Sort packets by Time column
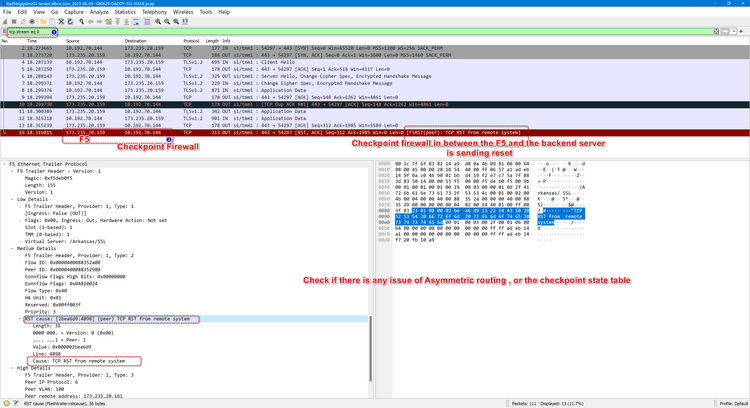 tap(32, 41)
